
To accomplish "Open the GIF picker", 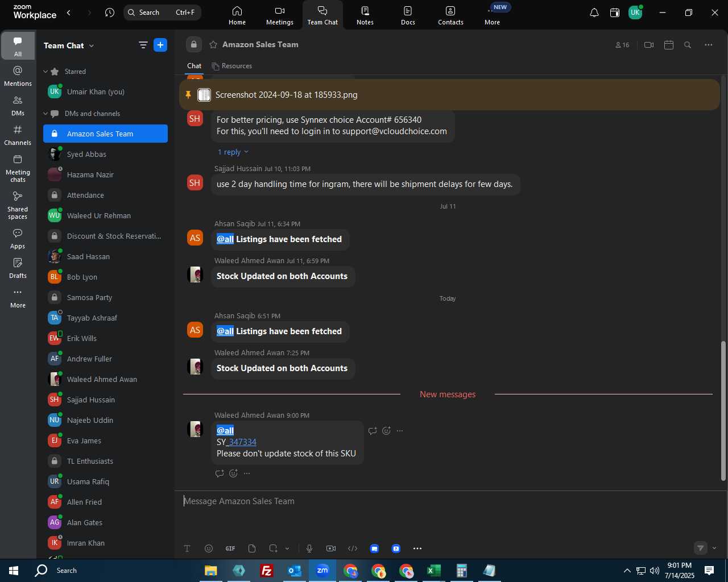I will (230, 548).
